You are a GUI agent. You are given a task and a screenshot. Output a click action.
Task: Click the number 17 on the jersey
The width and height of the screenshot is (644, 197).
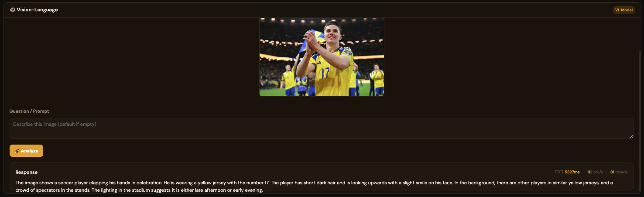click(325, 73)
